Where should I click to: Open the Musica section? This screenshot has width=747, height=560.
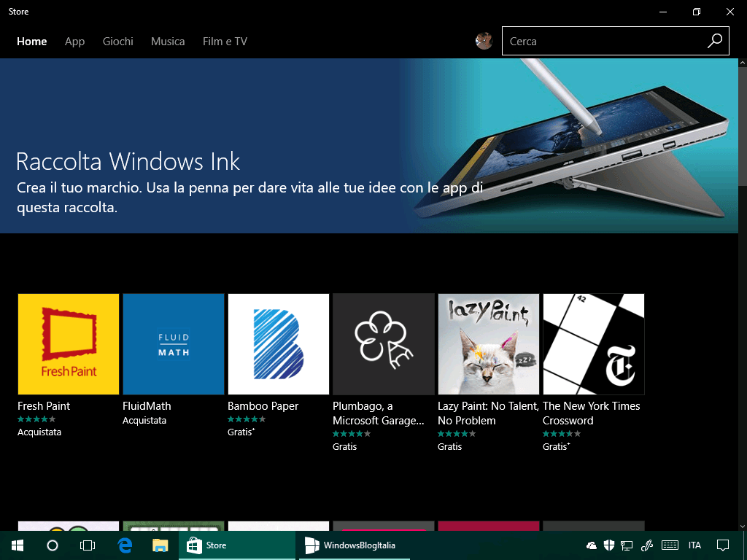click(168, 41)
